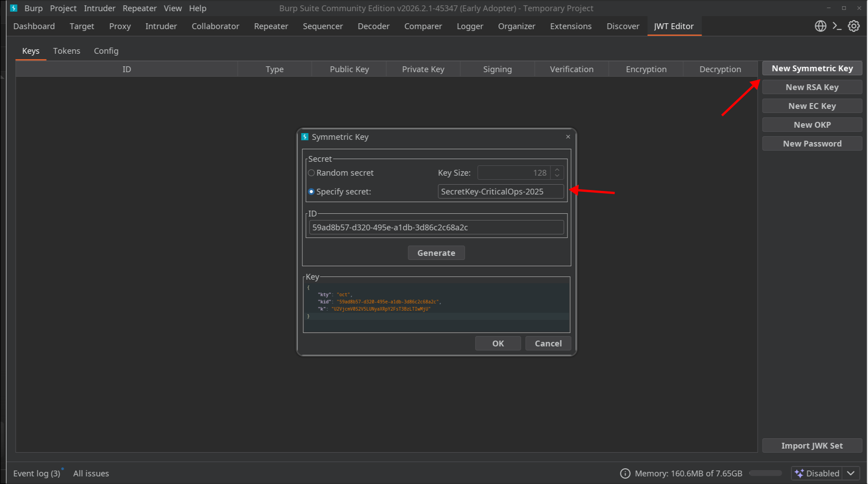Open the Repeater tab
The image size is (868, 484).
271,26
